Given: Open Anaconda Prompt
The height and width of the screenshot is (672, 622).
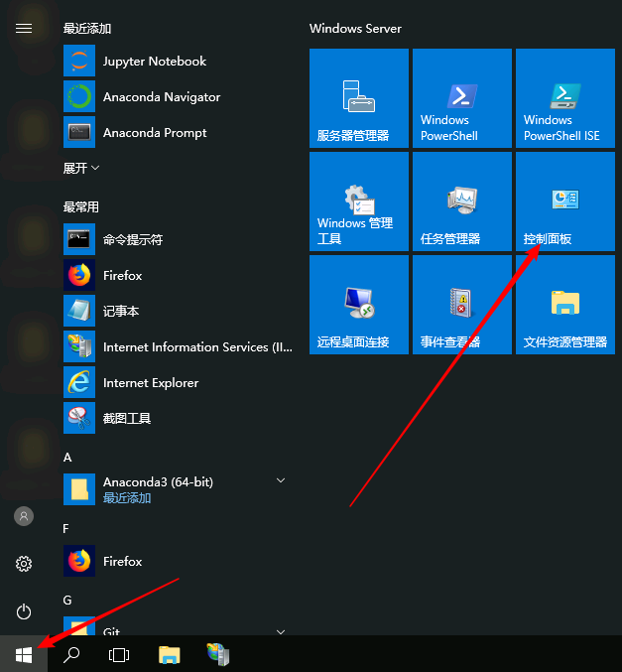Looking at the screenshot, I should click(178, 132).
